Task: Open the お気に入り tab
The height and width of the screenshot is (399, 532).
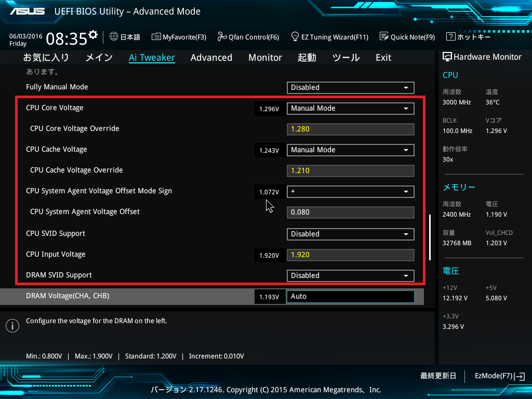Action: pos(46,58)
